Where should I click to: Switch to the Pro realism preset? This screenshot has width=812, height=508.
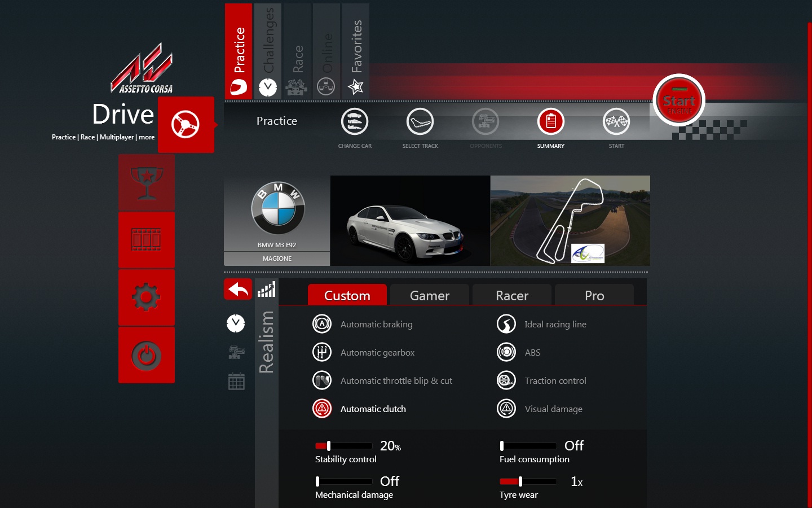(594, 295)
